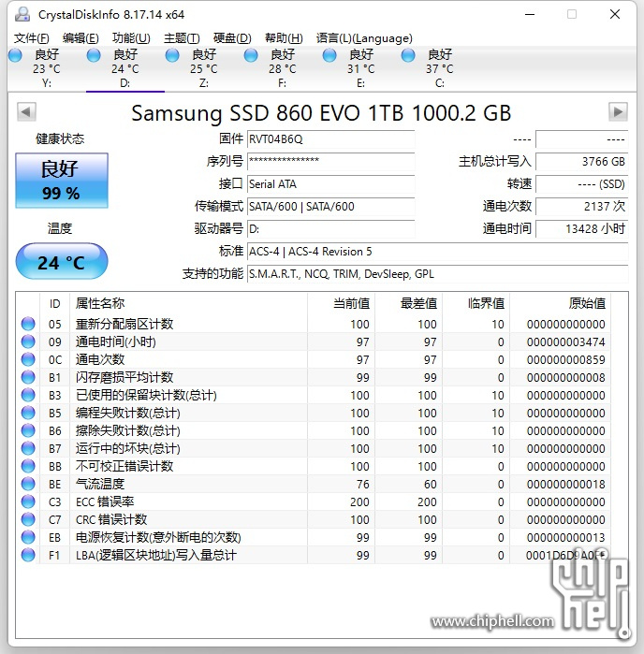
Task: Click the ACS-4 Revision 5 standard field
Action: pos(437,252)
